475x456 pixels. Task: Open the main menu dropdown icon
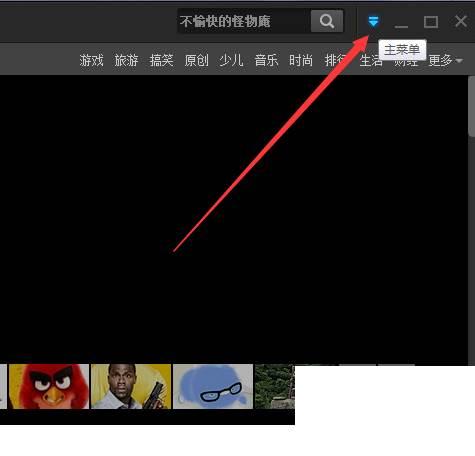[x=373, y=21]
